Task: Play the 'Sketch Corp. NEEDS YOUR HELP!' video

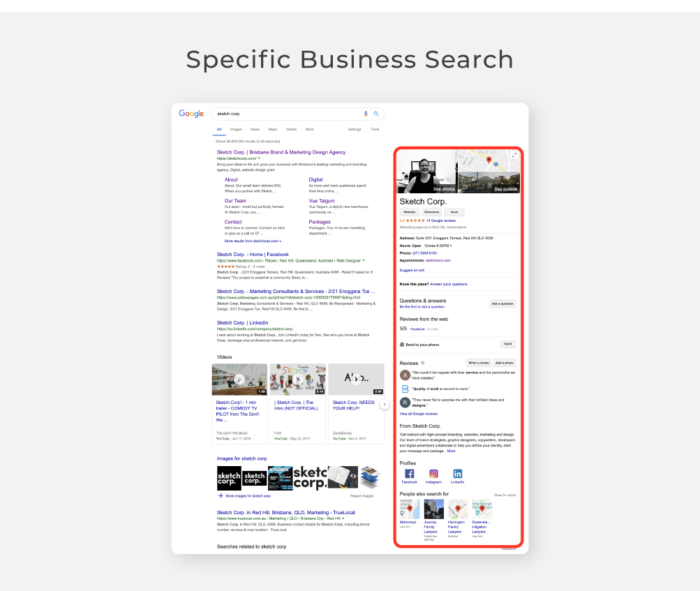Action: point(356,380)
